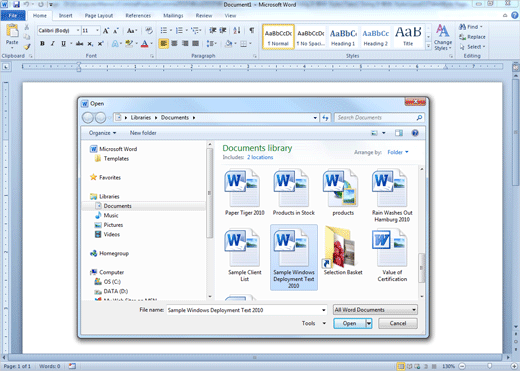Click the Open button

coord(349,323)
